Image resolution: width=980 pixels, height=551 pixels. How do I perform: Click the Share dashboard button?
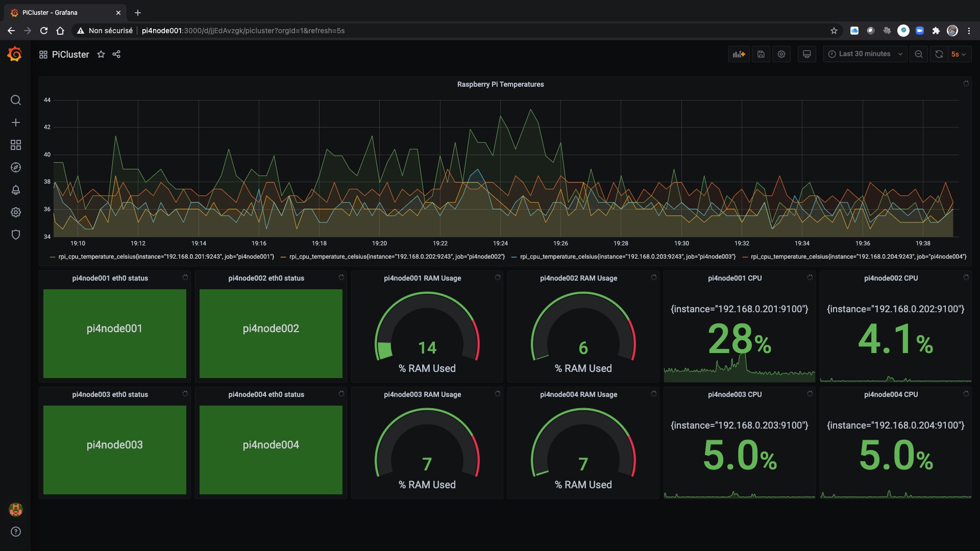pos(116,54)
